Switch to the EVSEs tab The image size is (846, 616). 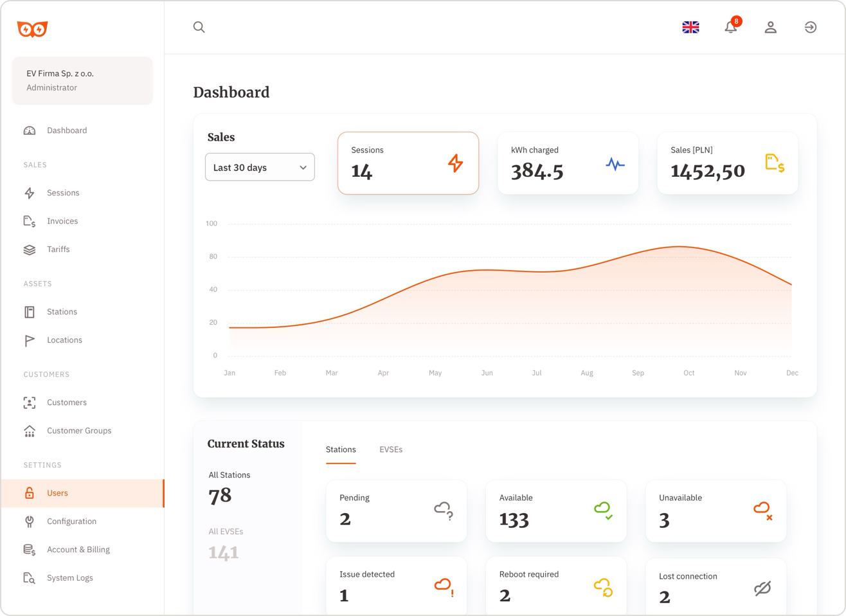pyautogui.click(x=391, y=449)
